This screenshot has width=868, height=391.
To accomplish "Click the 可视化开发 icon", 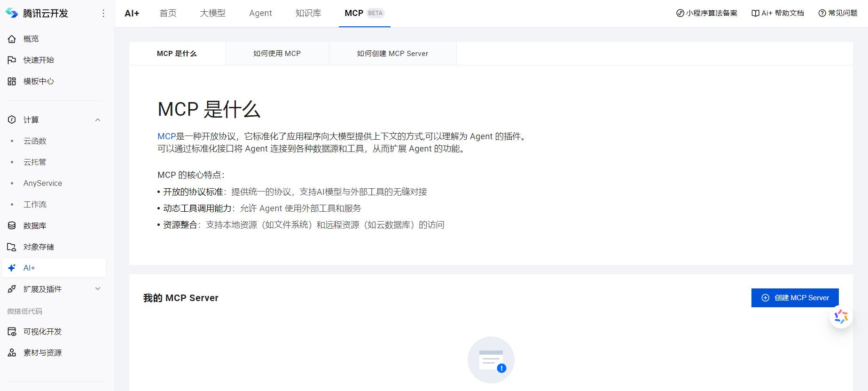I will tap(12, 332).
